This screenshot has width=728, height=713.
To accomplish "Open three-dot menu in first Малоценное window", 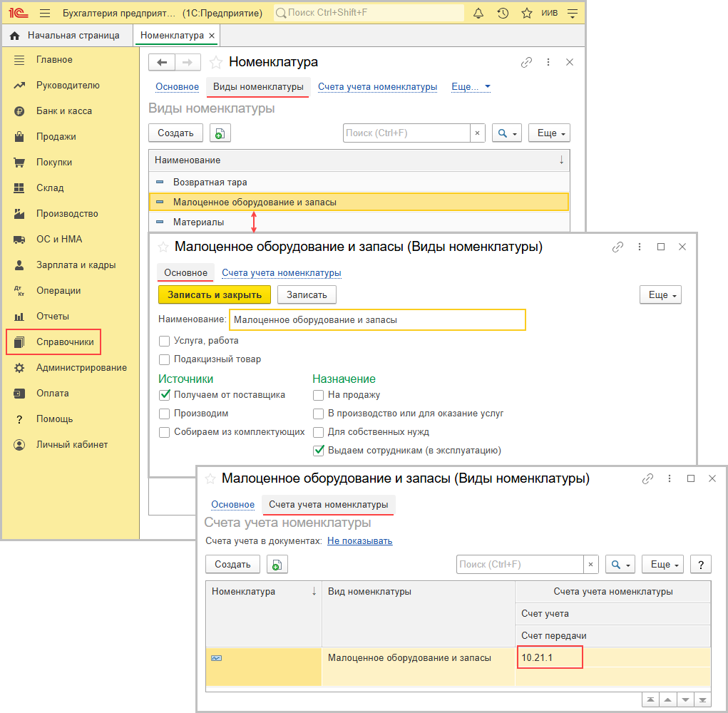I will click(x=640, y=247).
